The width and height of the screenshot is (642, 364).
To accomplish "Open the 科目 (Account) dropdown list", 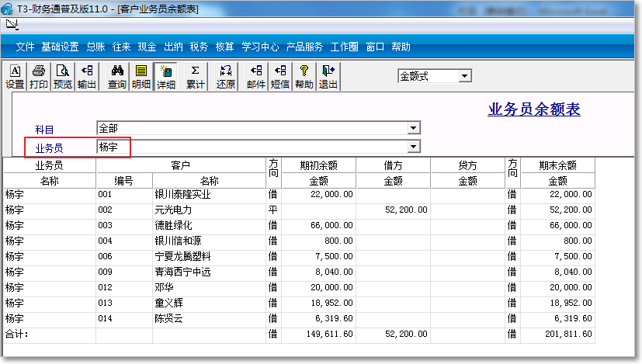I will 414,128.
